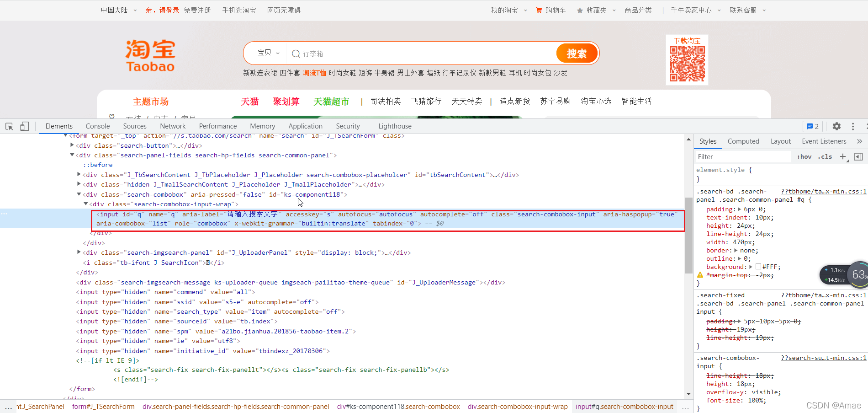The image size is (868, 413).
Task: Open the Computed styles tab
Action: click(743, 141)
